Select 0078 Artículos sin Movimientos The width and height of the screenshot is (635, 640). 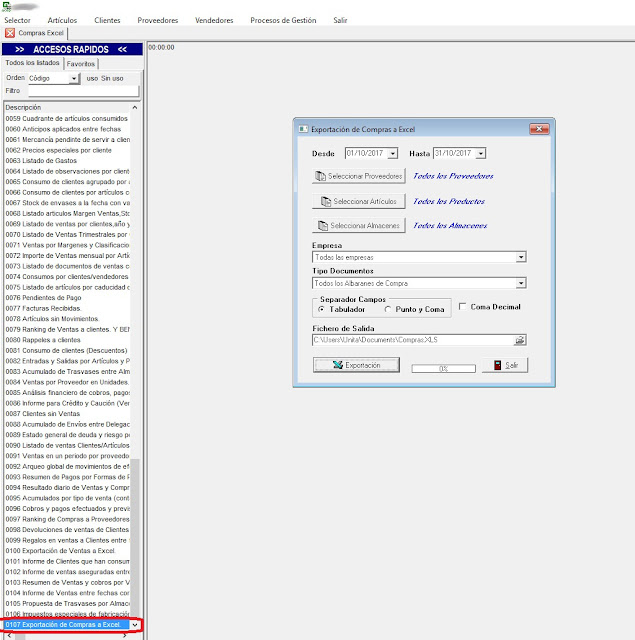click(67, 319)
